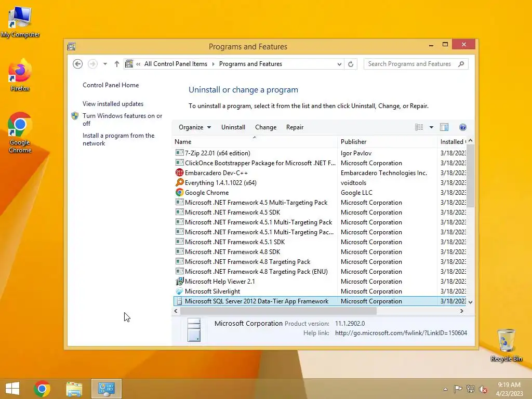Image resolution: width=532 pixels, height=399 pixels.
Task: Open View installed updates link
Action: point(113,104)
